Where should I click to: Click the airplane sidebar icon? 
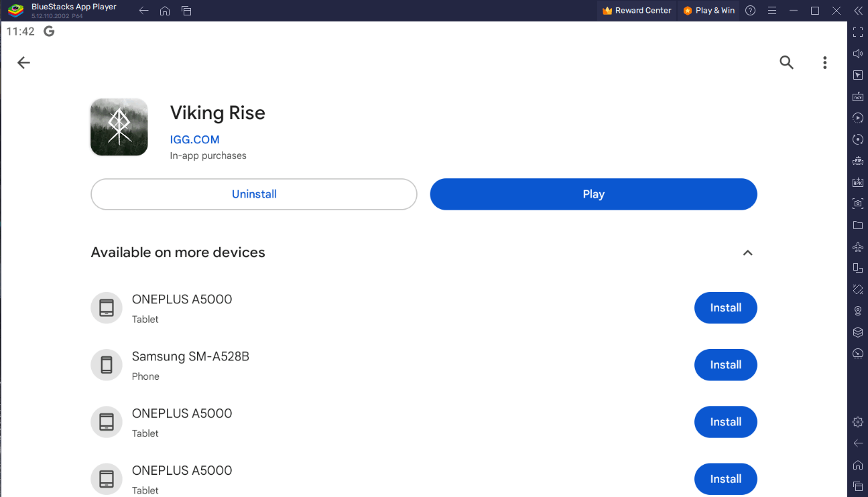(x=858, y=246)
